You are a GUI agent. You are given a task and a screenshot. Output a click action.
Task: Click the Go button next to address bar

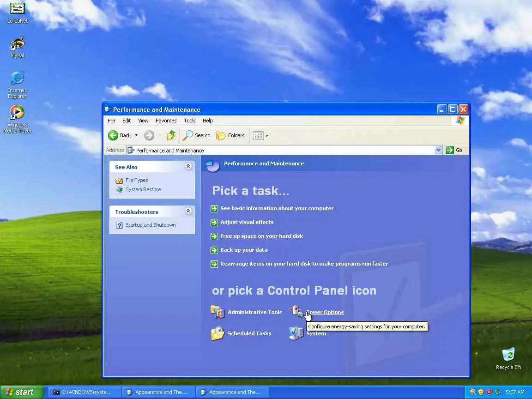[454, 150]
